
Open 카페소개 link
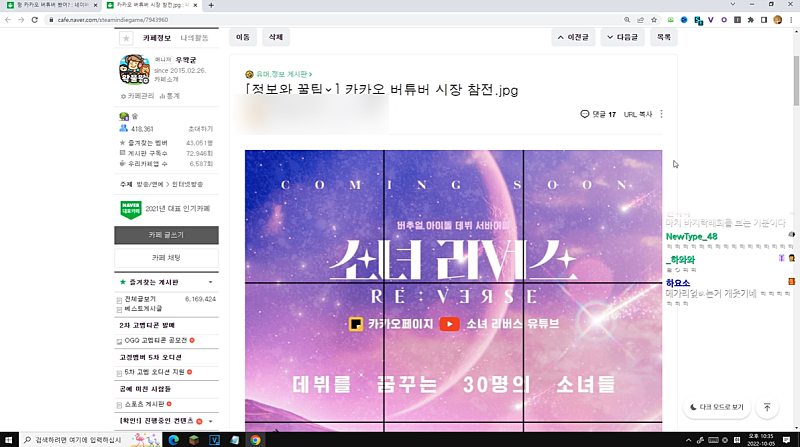pos(166,80)
